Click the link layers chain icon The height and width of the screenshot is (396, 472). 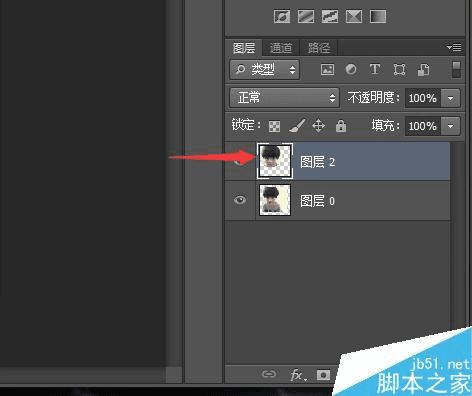[x=269, y=374]
